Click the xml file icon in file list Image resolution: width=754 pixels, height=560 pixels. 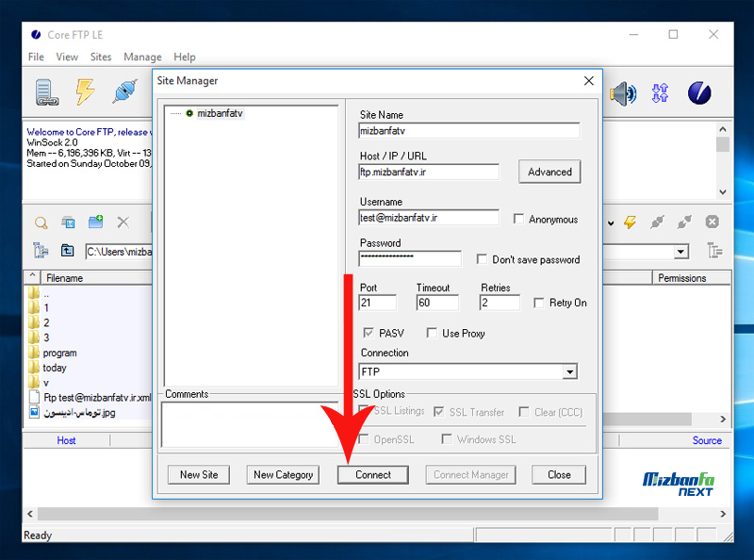[x=34, y=397]
